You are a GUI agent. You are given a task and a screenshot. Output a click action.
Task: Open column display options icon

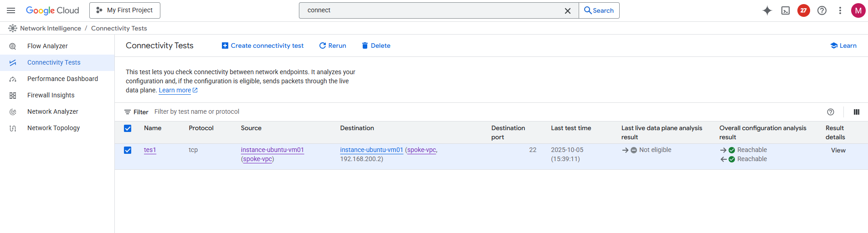pyautogui.click(x=857, y=112)
